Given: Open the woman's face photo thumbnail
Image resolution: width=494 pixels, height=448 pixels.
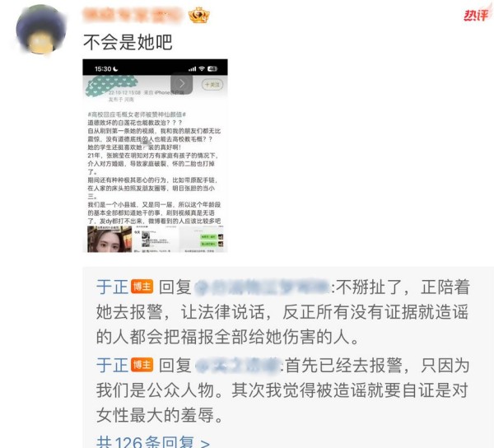Looking at the screenshot, I should point(110,239).
